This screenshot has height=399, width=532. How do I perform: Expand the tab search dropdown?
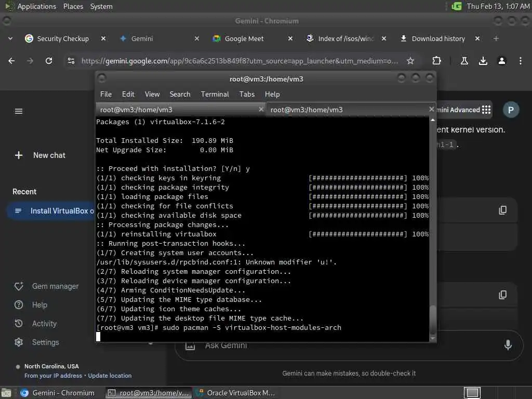point(10,38)
